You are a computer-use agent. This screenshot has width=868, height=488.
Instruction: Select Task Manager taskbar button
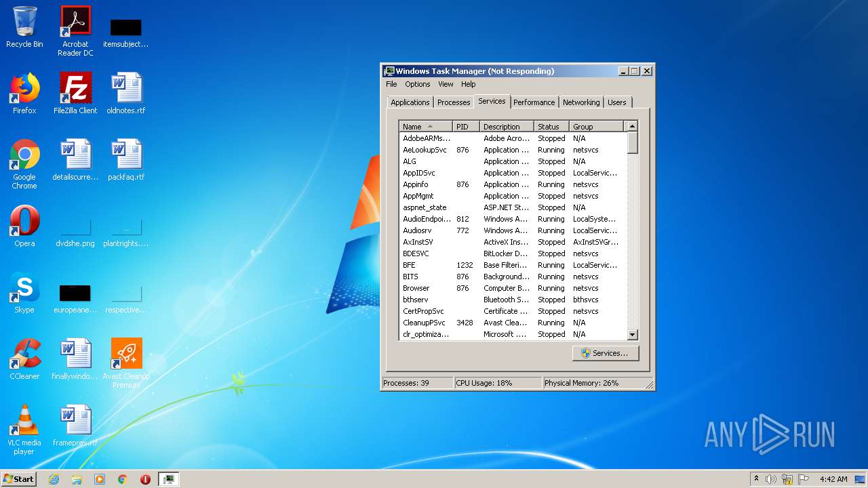point(168,479)
